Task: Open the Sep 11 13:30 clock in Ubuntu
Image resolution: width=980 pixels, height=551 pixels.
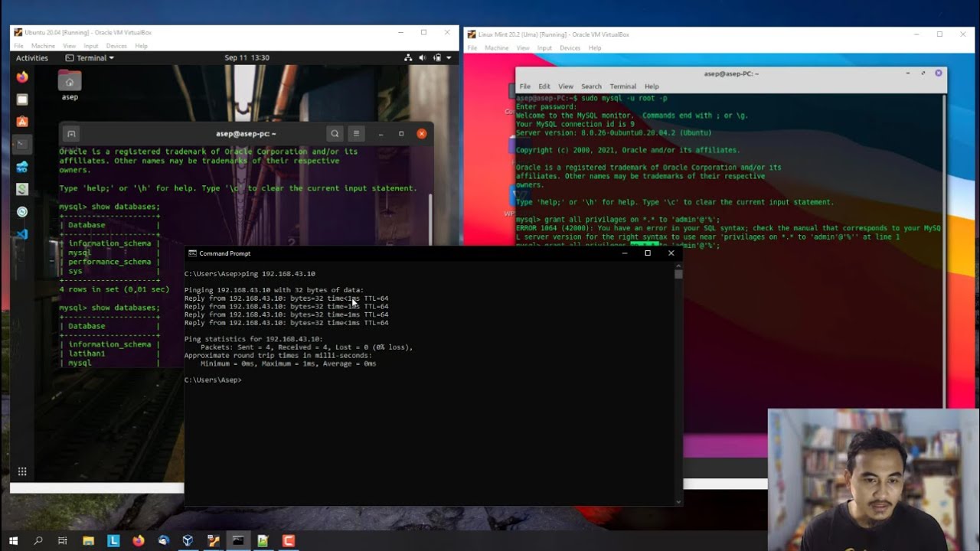Action: click(247, 58)
